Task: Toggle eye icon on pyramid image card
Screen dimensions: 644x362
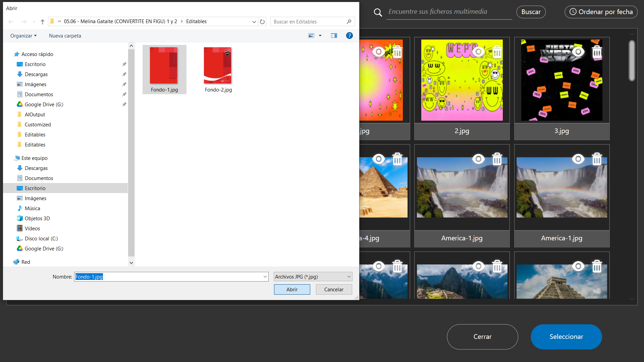Action: (379, 159)
